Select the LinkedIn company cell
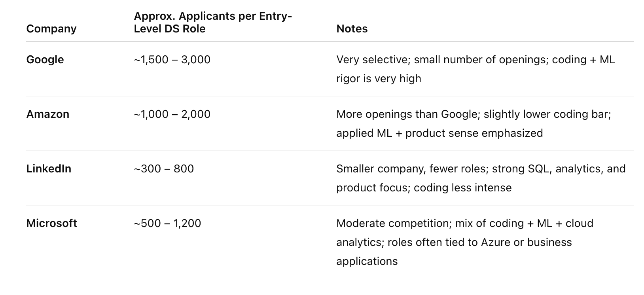 click(49, 169)
